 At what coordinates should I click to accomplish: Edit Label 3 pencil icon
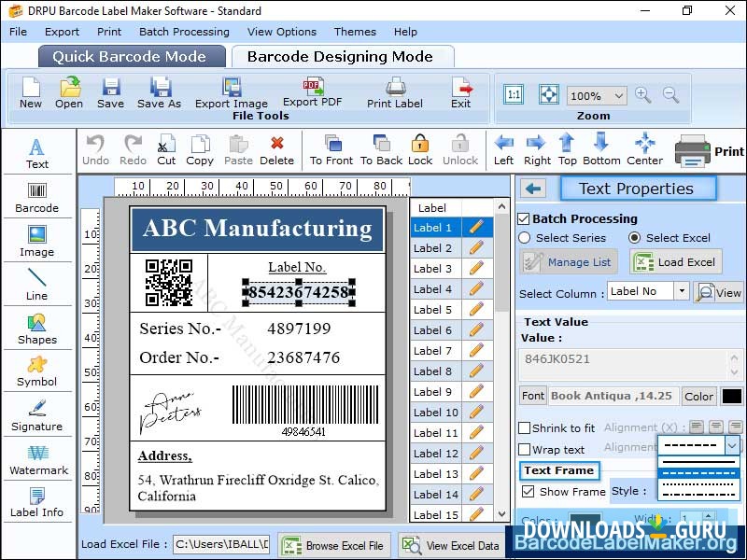tap(476, 268)
